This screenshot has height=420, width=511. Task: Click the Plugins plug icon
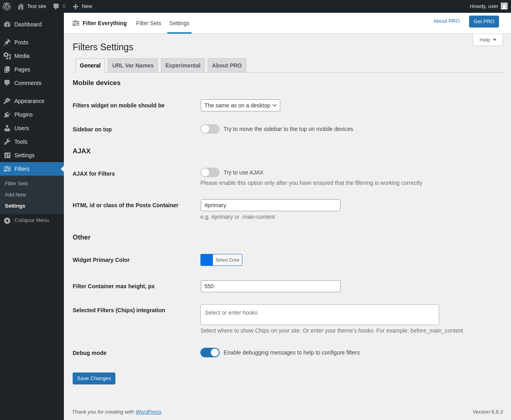tap(7, 115)
